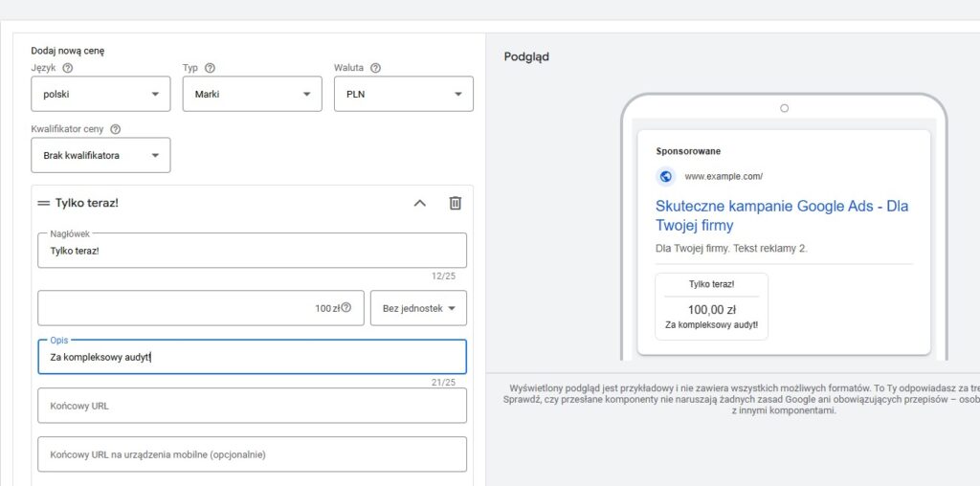
Task: Open the Język dropdown set to polski
Action: coord(100,94)
